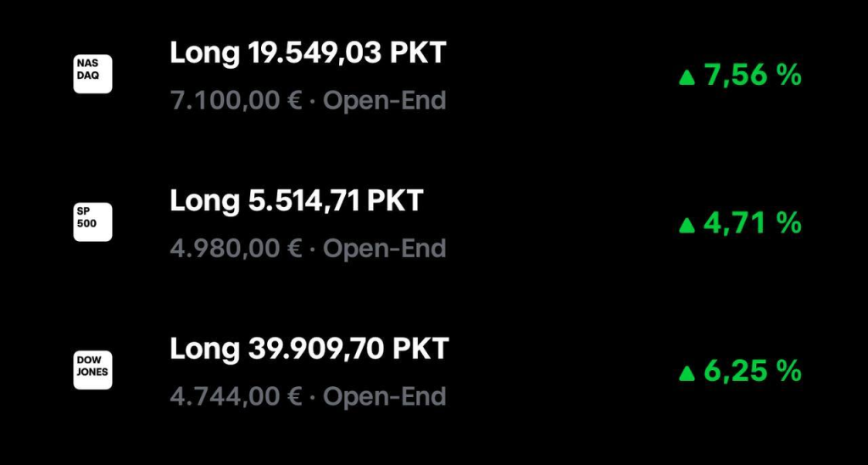Click green up arrow beside 7,56 %

(687, 77)
